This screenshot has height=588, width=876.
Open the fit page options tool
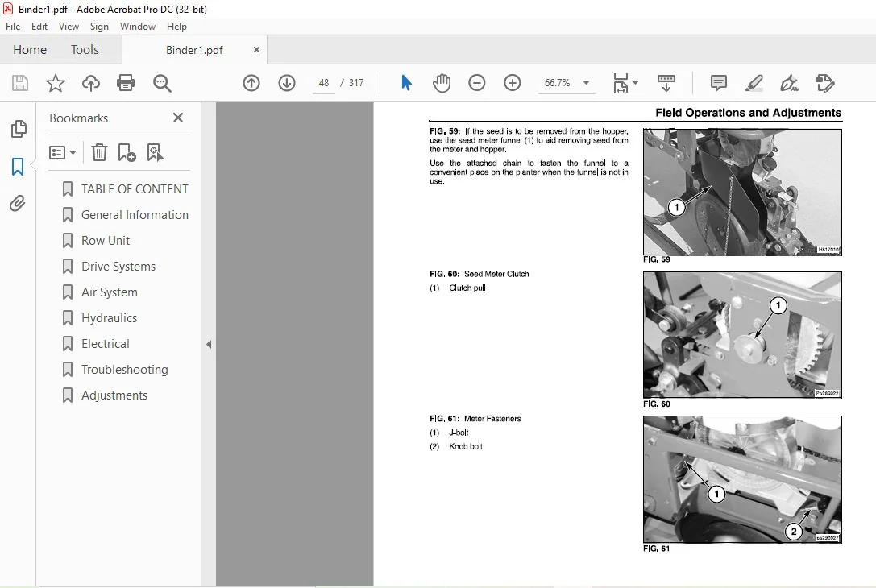tap(625, 83)
